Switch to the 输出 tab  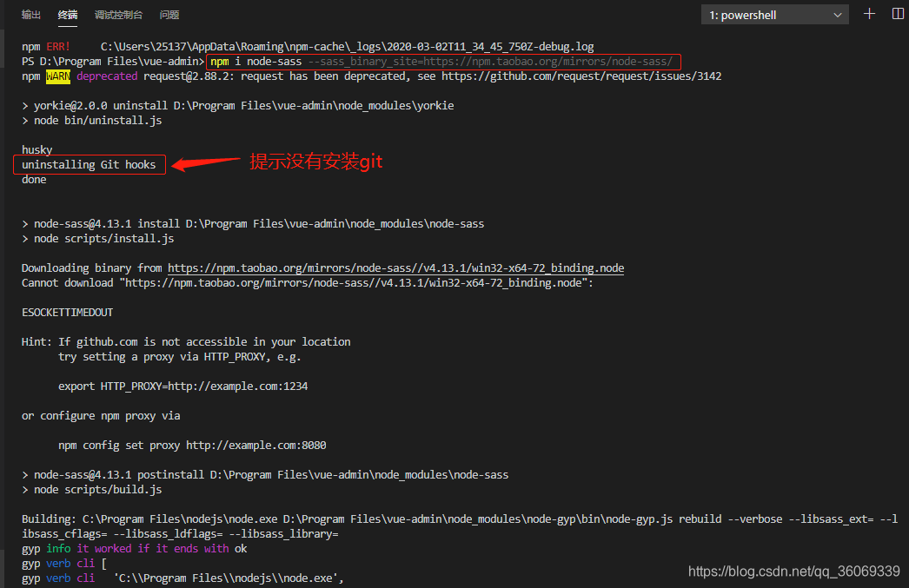[31, 14]
